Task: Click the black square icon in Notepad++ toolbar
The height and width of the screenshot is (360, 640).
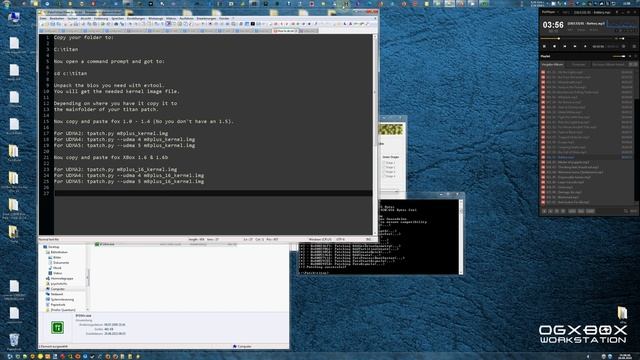Action: [253, 24]
